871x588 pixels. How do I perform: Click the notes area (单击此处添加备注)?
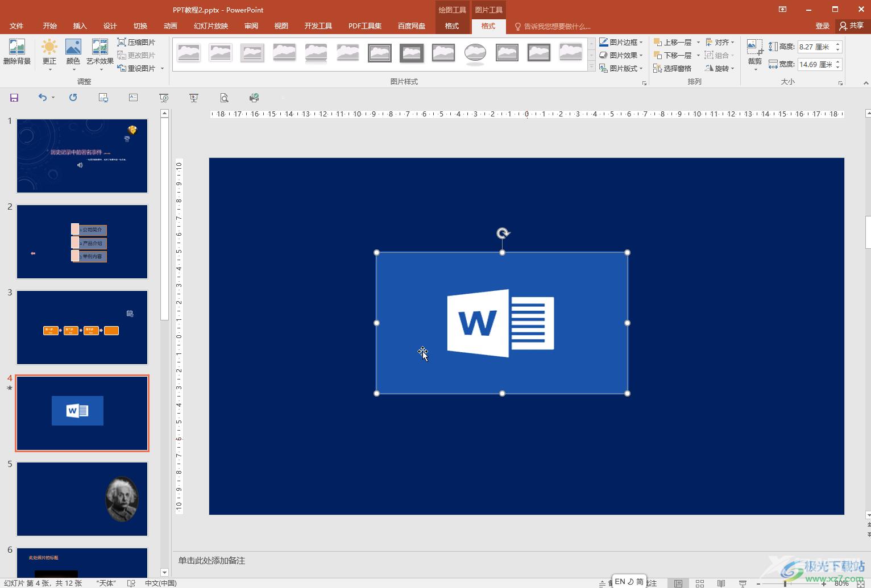coord(211,561)
